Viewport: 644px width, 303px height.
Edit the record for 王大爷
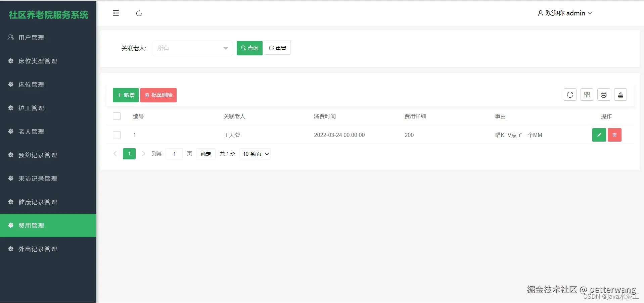click(x=599, y=135)
